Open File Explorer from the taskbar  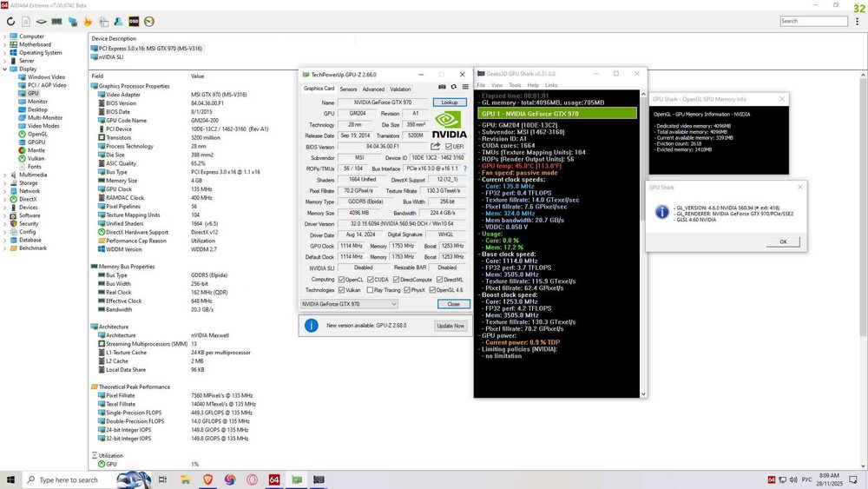(x=186, y=479)
